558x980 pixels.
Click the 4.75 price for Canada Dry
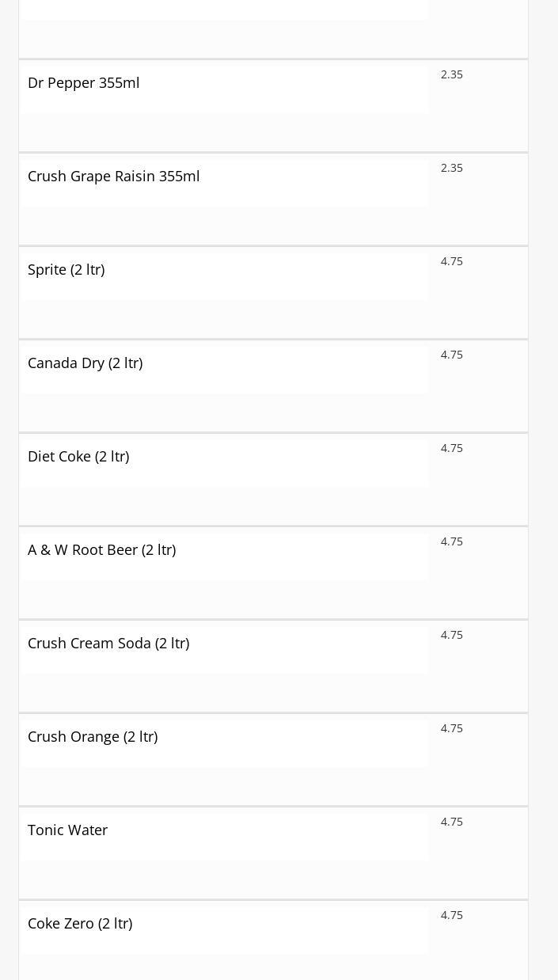coord(452,355)
